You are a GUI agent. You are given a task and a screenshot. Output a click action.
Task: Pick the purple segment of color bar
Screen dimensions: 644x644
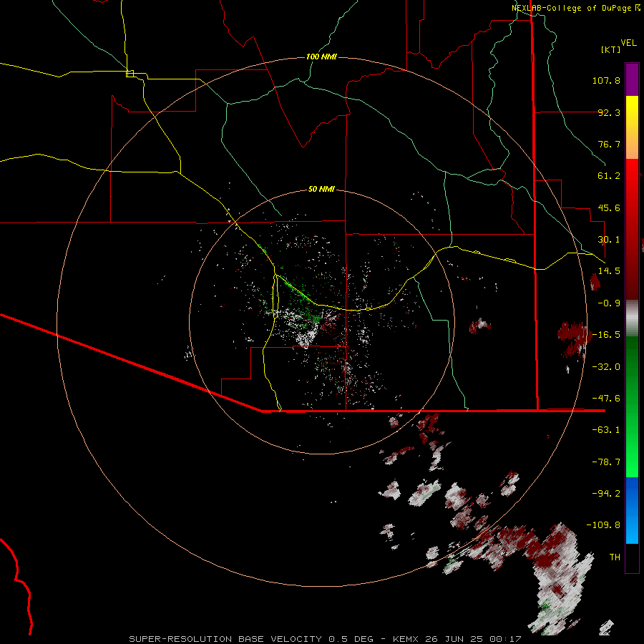point(632,79)
